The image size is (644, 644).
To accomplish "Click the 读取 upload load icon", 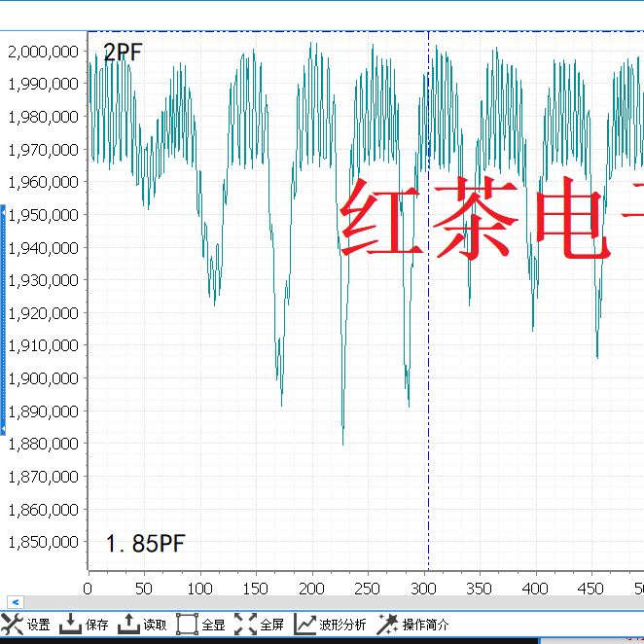I will pos(129,625).
